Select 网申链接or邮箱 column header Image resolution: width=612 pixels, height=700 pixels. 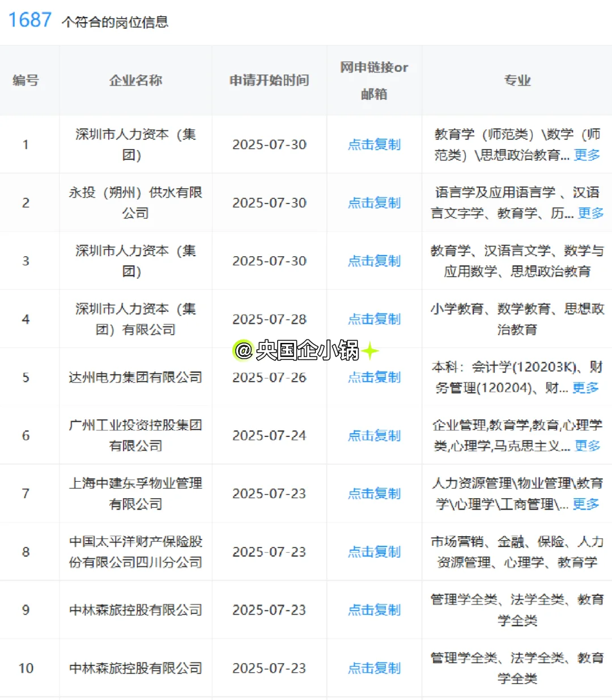point(374,80)
